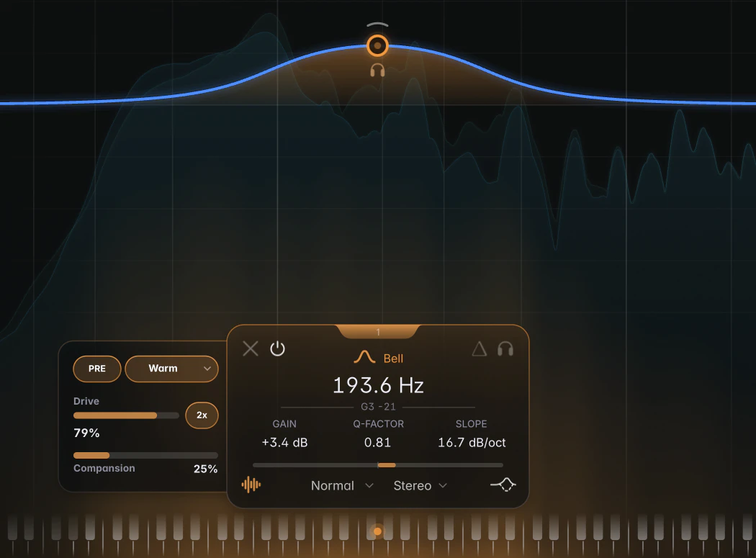The image size is (756, 558).
Task: Click the Q-FACTOR label
Action: 379,424
